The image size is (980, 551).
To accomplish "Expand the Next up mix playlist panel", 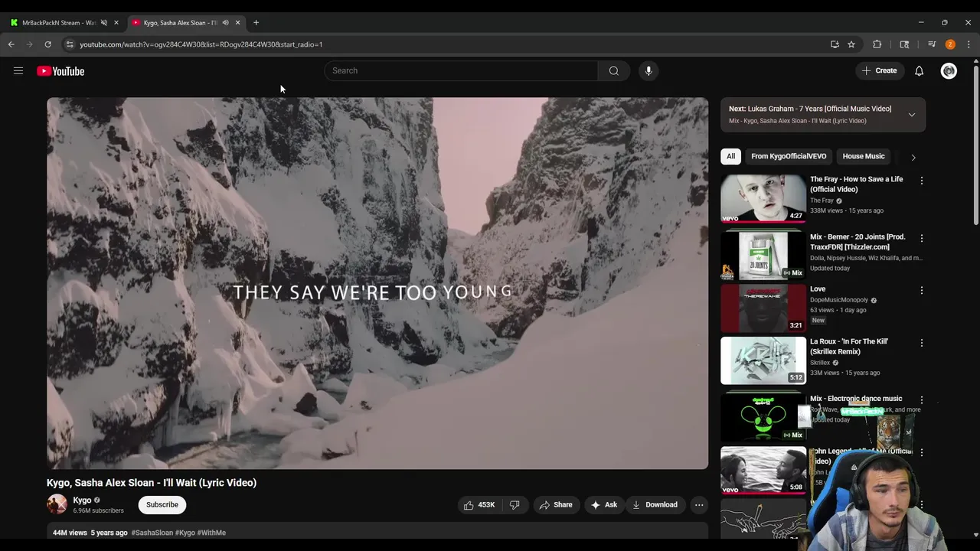I will [912, 115].
